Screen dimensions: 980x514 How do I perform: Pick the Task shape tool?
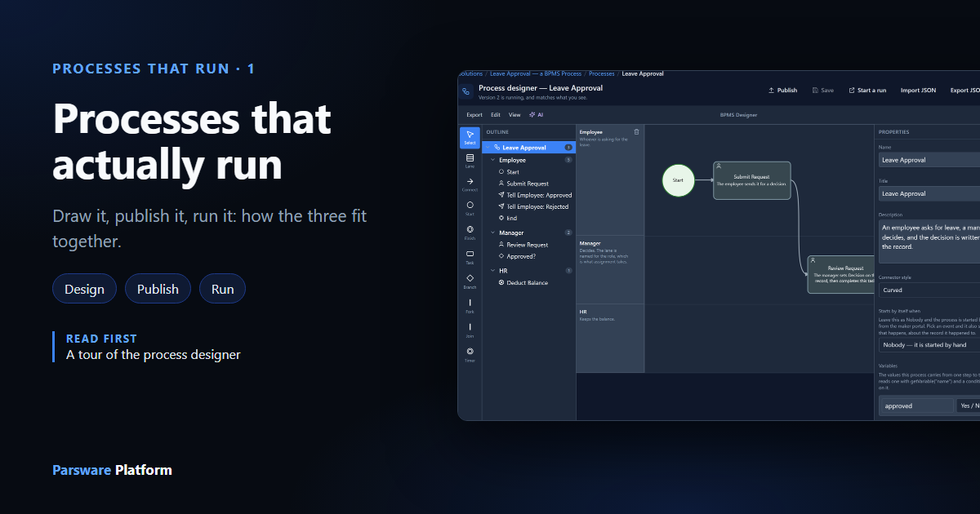pos(470,257)
